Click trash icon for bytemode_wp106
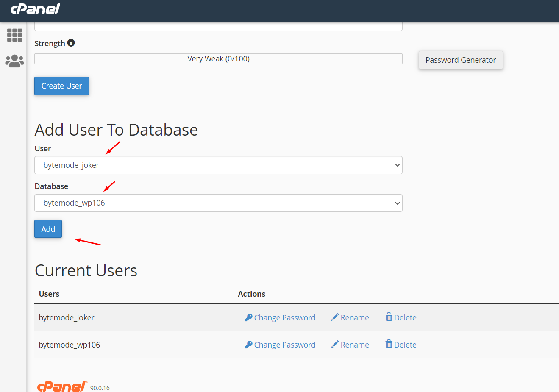 click(x=389, y=344)
